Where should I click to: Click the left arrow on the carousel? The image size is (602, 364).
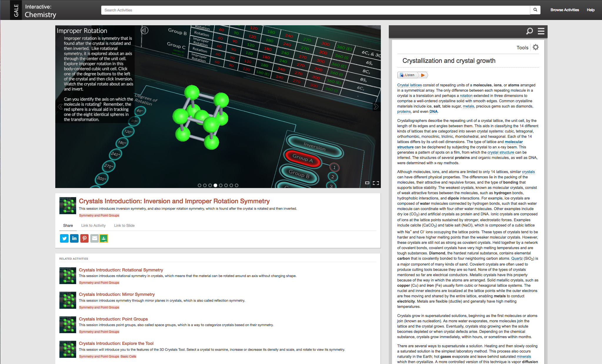tap(60, 106)
